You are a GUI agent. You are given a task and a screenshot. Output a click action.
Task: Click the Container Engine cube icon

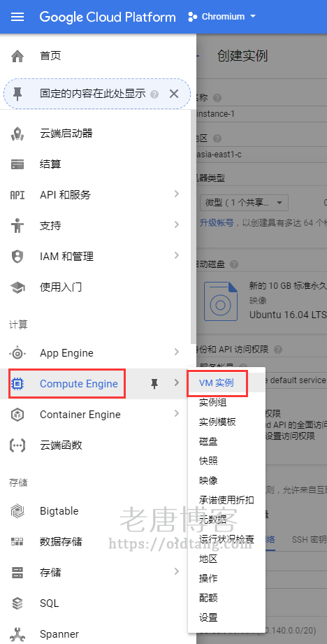(17, 415)
